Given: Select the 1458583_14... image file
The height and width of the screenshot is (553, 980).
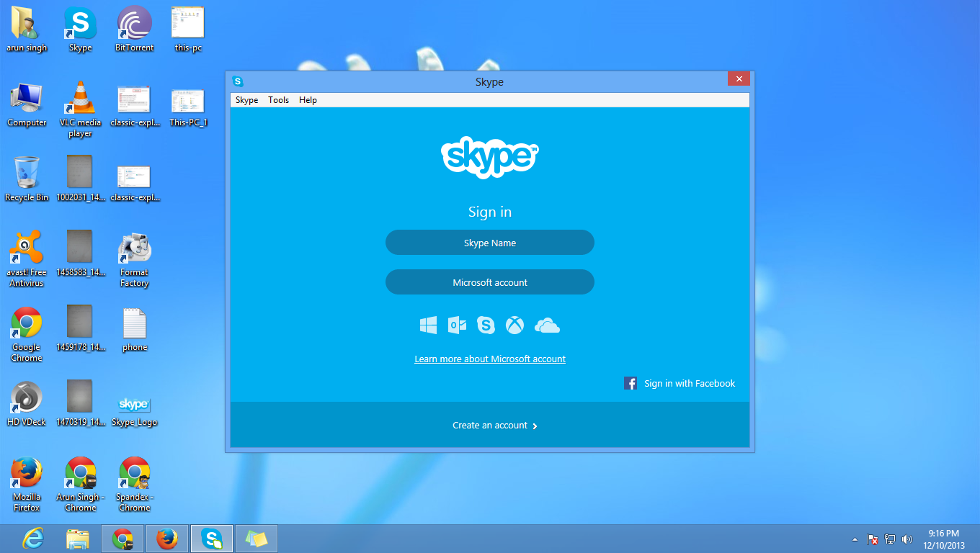Looking at the screenshot, I should [x=80, y=255].
